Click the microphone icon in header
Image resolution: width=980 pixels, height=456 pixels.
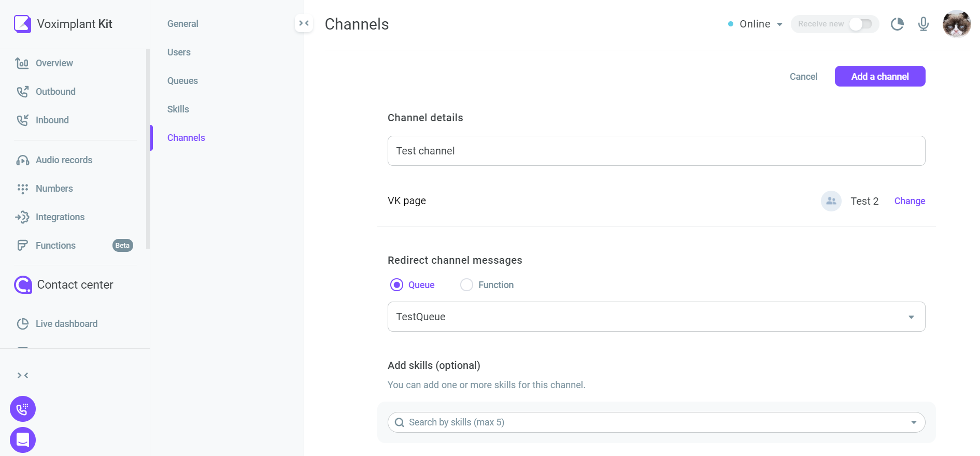click(x=924, y=24)
